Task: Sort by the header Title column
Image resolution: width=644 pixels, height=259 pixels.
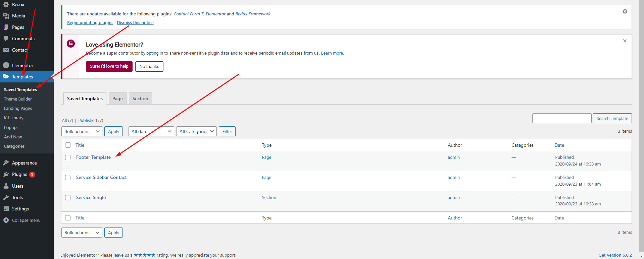Action: 80,145
